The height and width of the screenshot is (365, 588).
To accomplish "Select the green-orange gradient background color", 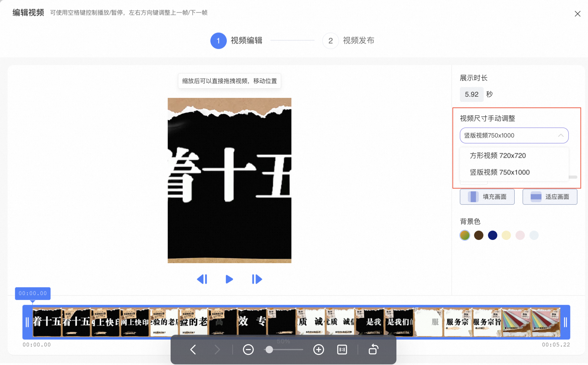I will tap(465, 235).
